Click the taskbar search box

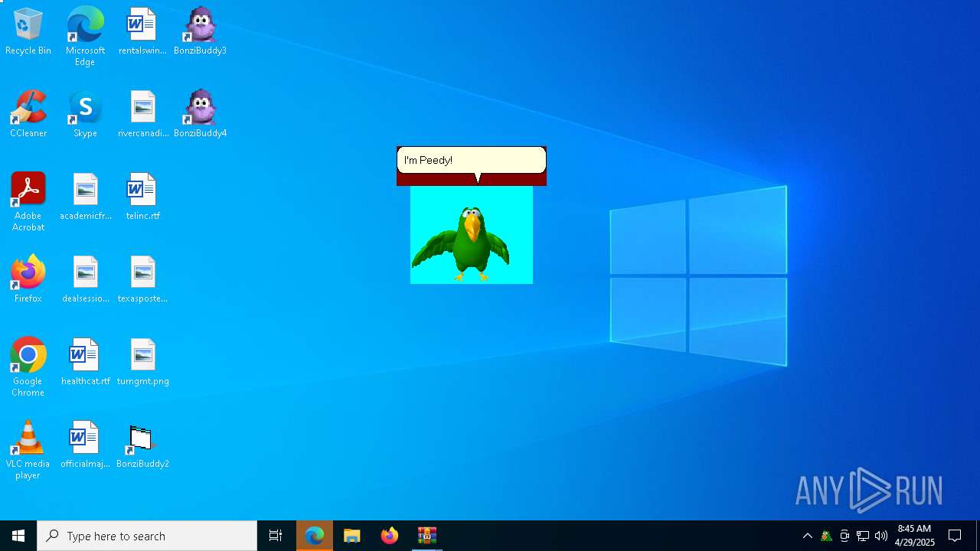click(x=147, y=536)
